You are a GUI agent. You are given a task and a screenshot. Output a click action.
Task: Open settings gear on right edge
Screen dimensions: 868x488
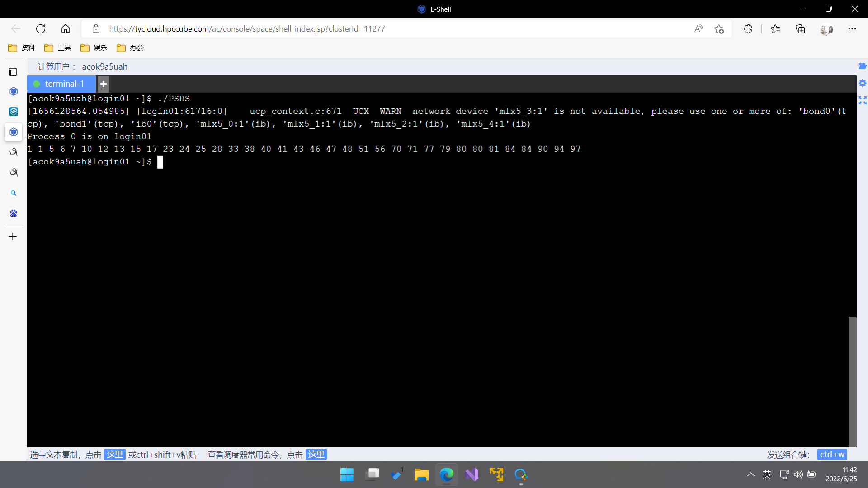[x=862, y=83]
